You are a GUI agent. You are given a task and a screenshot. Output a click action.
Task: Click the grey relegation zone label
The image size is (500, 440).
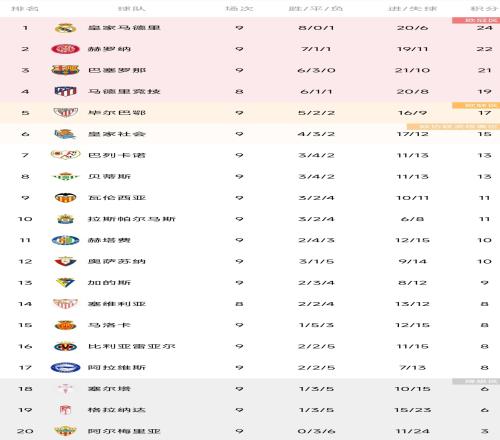[476, 381]
